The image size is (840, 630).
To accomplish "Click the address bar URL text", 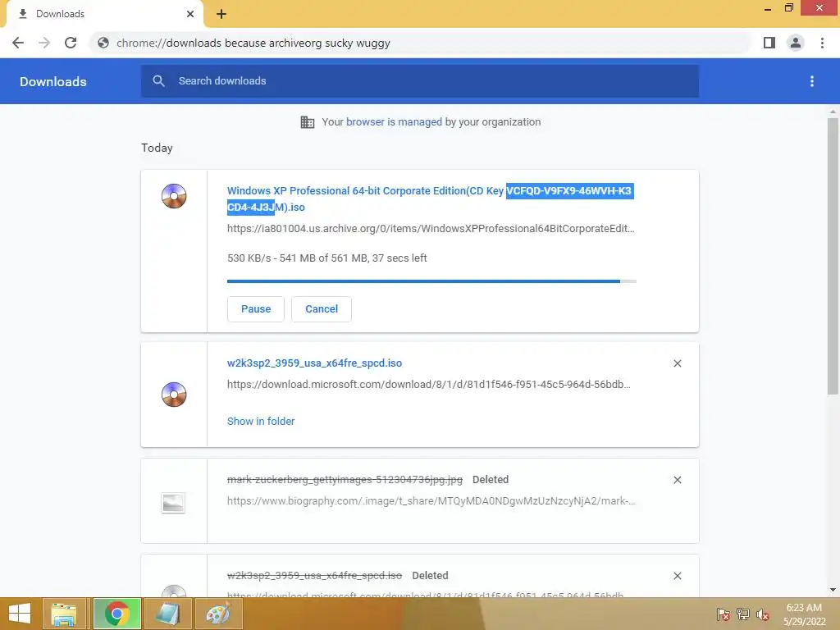I will click(x=253, y=43).
